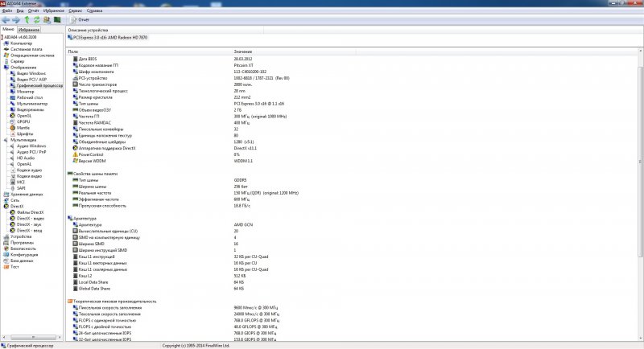This screenshot has width=644, height=349.
Task: Collapse the Отображение tree node
Action: [x=2, y=67]
